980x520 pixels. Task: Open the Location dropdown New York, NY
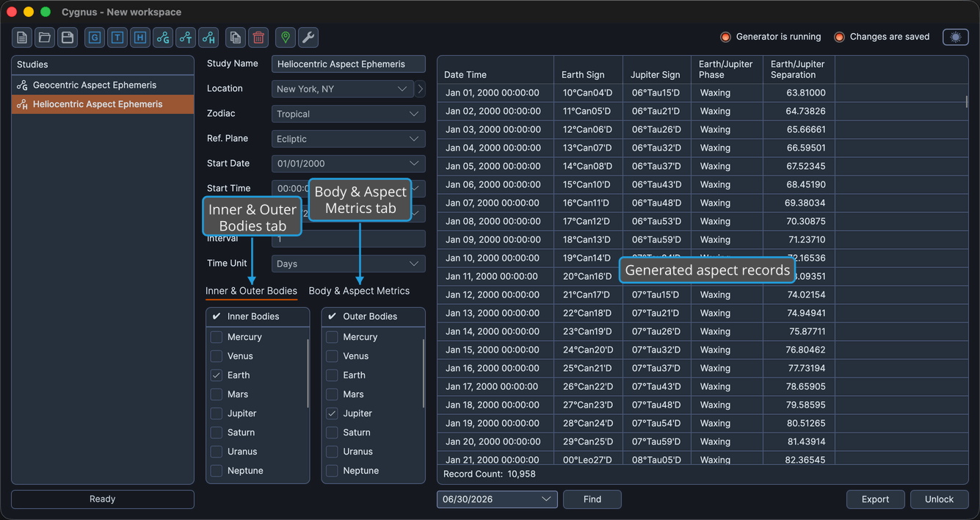(343, 89)
